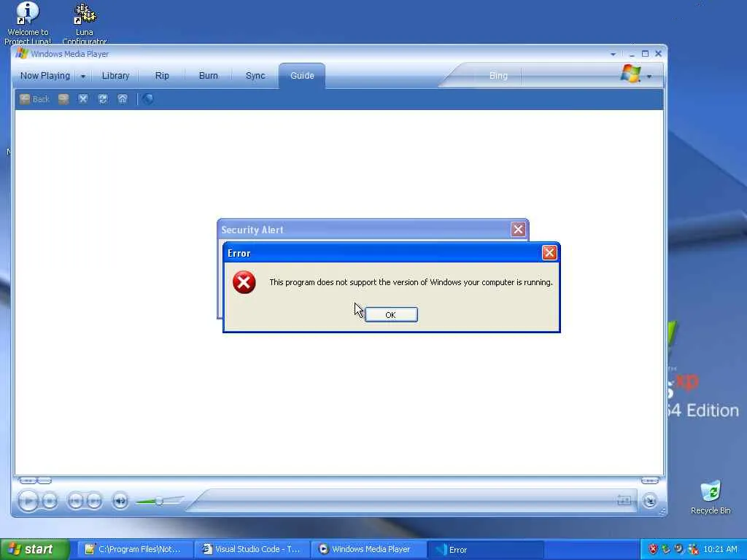Click the 10:21 AM system clock
Image resolution: width=747 pixels, height=560 pixels.
720,550
